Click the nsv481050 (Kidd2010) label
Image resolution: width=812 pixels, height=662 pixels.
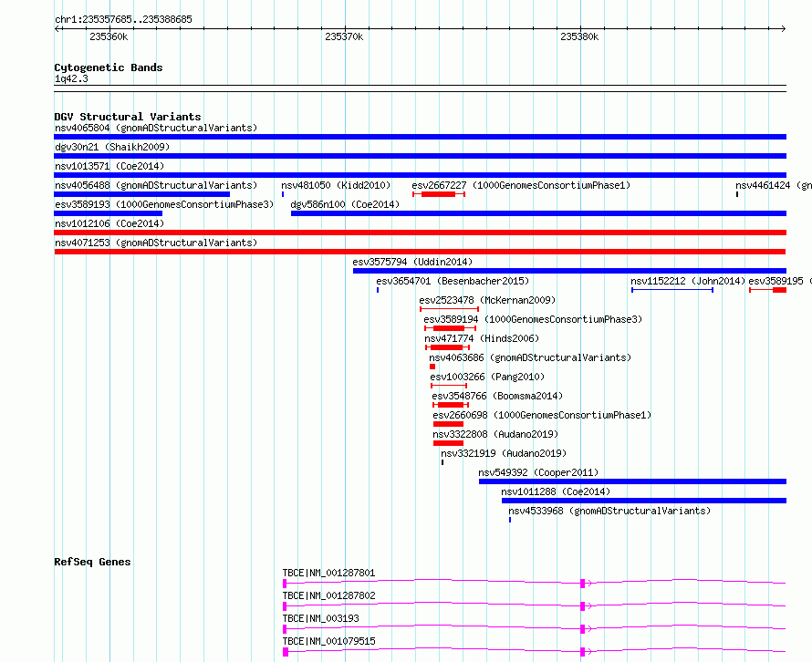(x=336, y=185)
